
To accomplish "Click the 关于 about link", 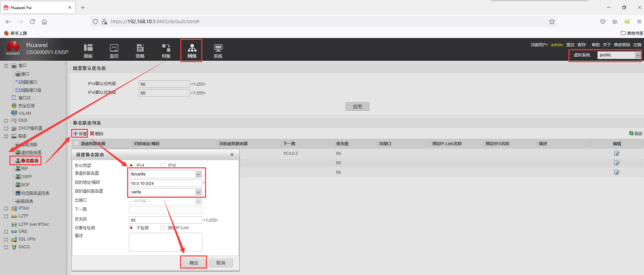I will click(607, 45).
